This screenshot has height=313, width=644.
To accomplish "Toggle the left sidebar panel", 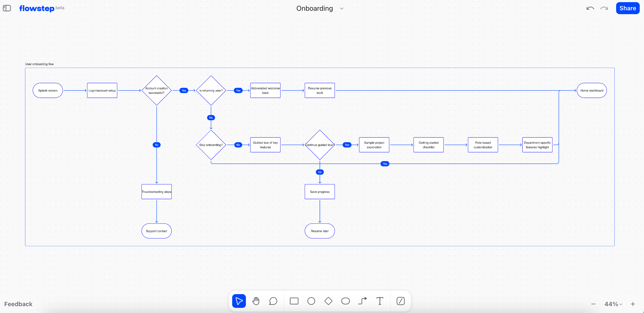I will 7,8.
